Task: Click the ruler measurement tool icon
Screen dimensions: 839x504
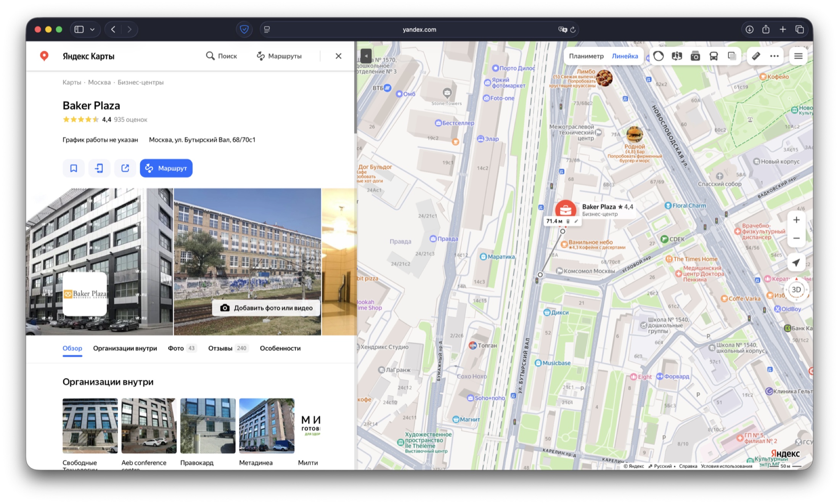Action: click(756, 56)
